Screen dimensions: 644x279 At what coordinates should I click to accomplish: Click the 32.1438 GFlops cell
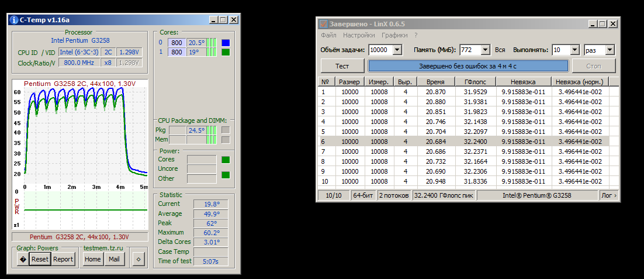(x=476, y=122)
